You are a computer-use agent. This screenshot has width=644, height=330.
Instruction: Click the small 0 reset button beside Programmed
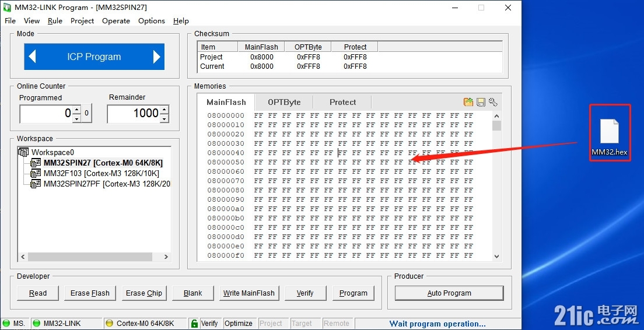(86, 113)
